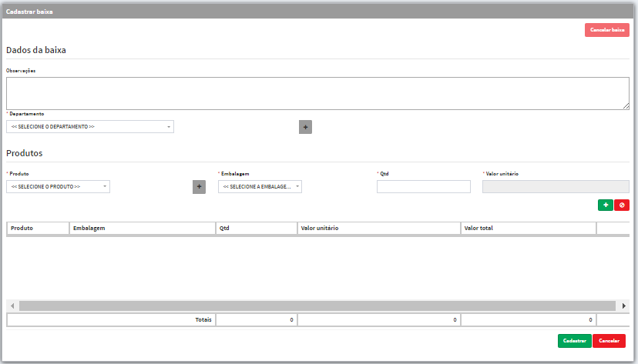Click the Produtos section heading

[x=25, y=153]
